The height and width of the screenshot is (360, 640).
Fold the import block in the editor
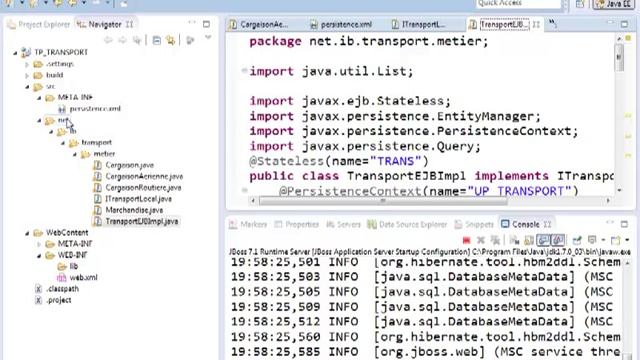244,71
